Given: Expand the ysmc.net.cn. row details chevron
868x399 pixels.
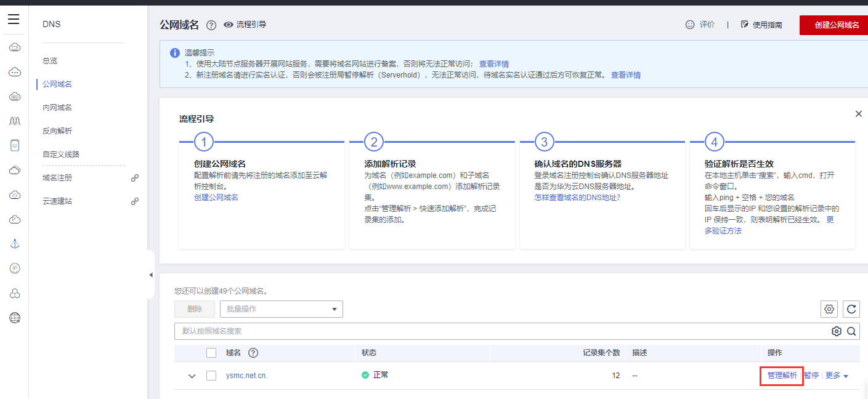Looking at the screenshot, I should [x=192, y=376].
